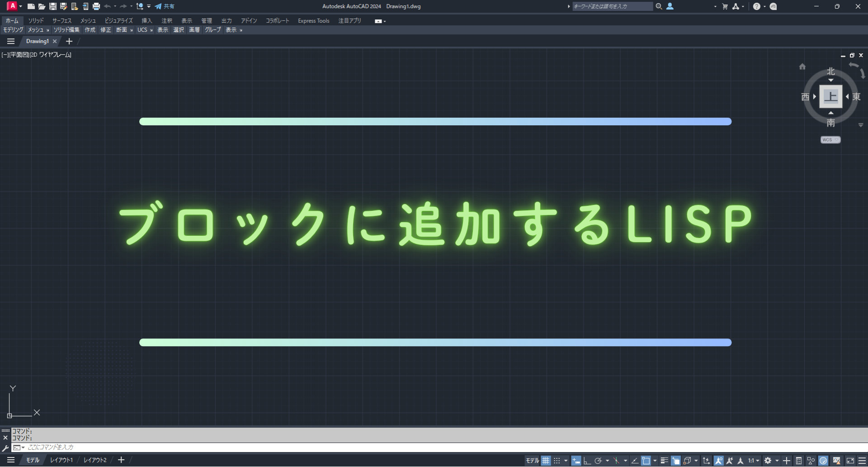868x467 pixels.
Task: Open the Express Tools ribbon tab
Action: (x=314, y=21)
